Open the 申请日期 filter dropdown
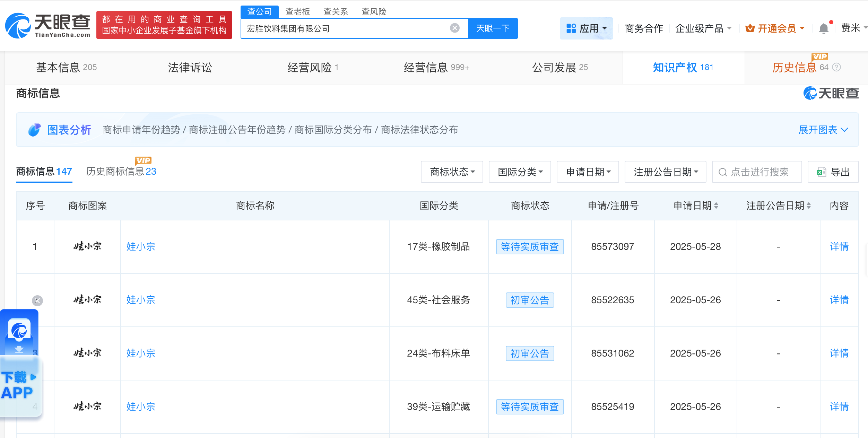This screenshot has height=438, width=868. coord(588,172)
